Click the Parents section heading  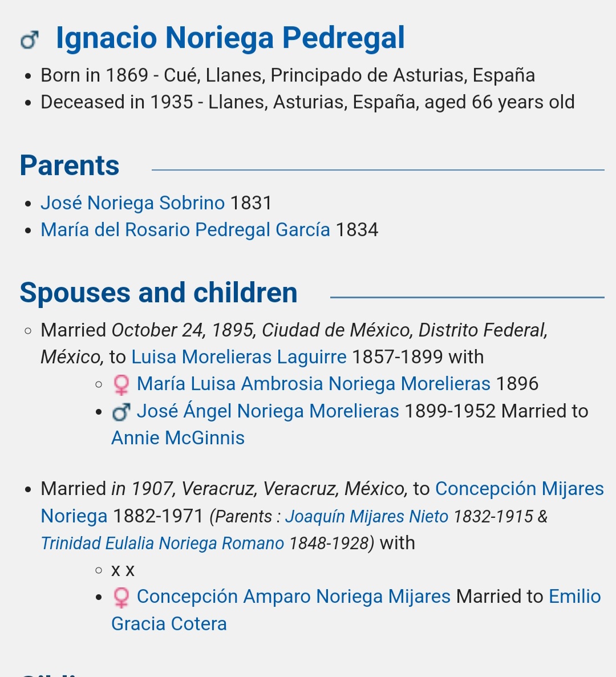(x=70, y=166)
